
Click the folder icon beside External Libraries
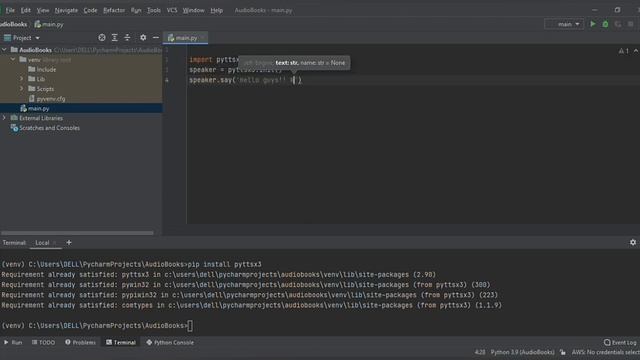[14, 118]
